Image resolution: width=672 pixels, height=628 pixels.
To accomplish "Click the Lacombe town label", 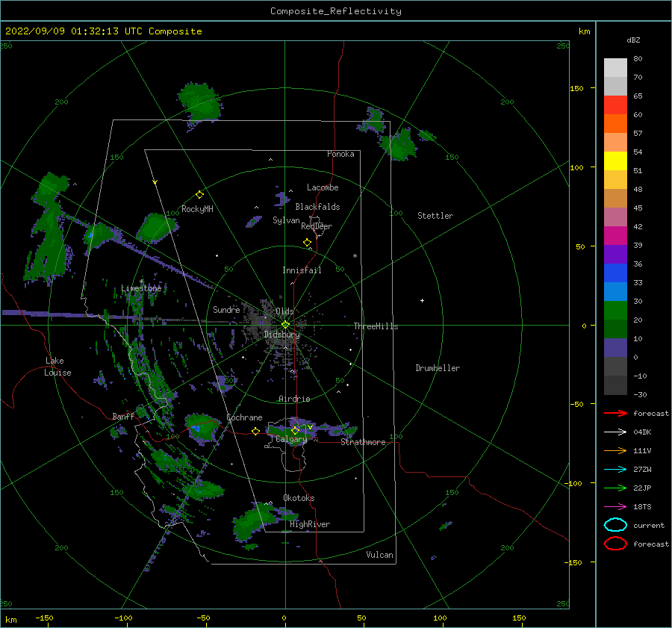I will pyautogui.click(x=323, y=187).
